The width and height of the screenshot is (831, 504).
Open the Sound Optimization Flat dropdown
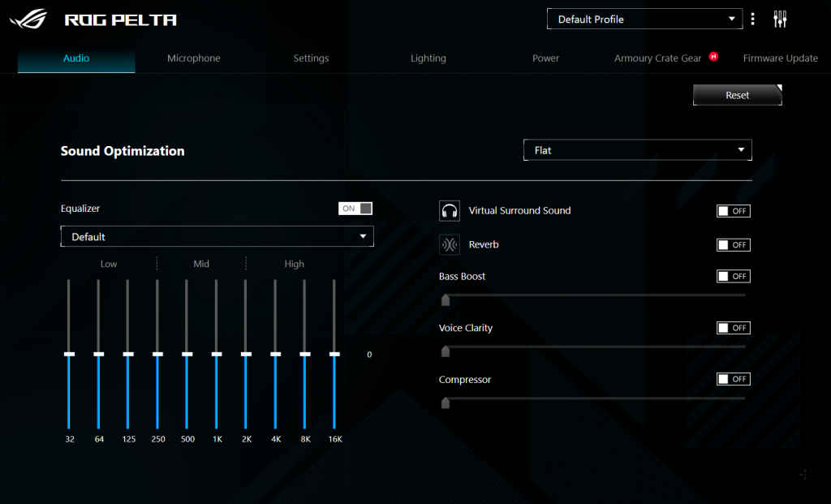tap(638, 150)
